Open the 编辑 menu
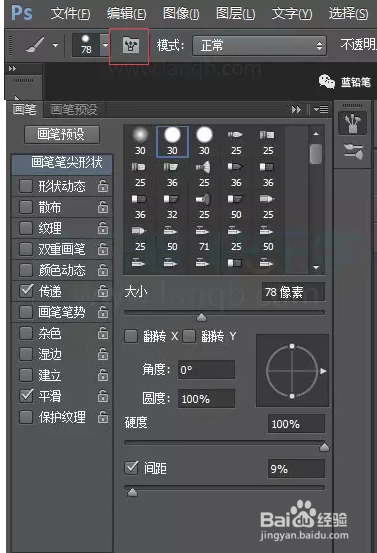This screenshot has width=377, height=553. [126, 14]
